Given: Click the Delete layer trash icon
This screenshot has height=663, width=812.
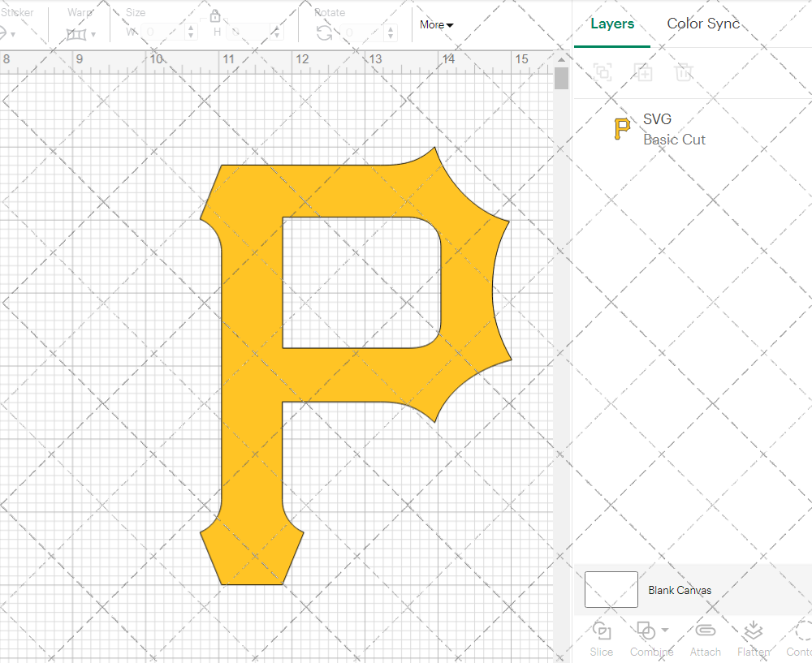Looking at the screenshot, I should (684, 72).
